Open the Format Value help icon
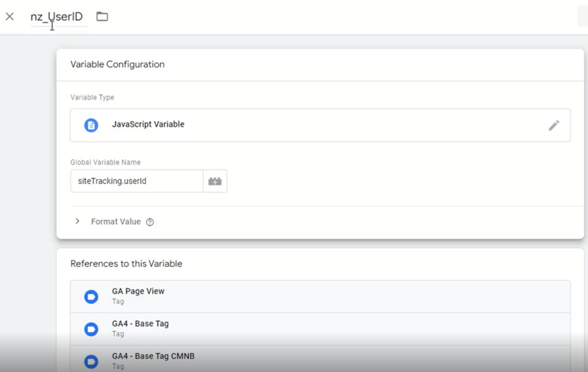The image size is (588, 372). [x=150, y=221]
